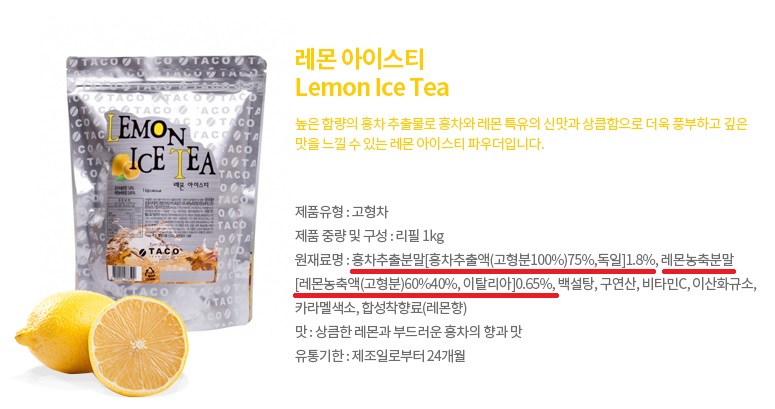Screen dimensions: 775x409
Task: Select the yellow Lemon Ice Tea heading
Action: tap(372, 87)
